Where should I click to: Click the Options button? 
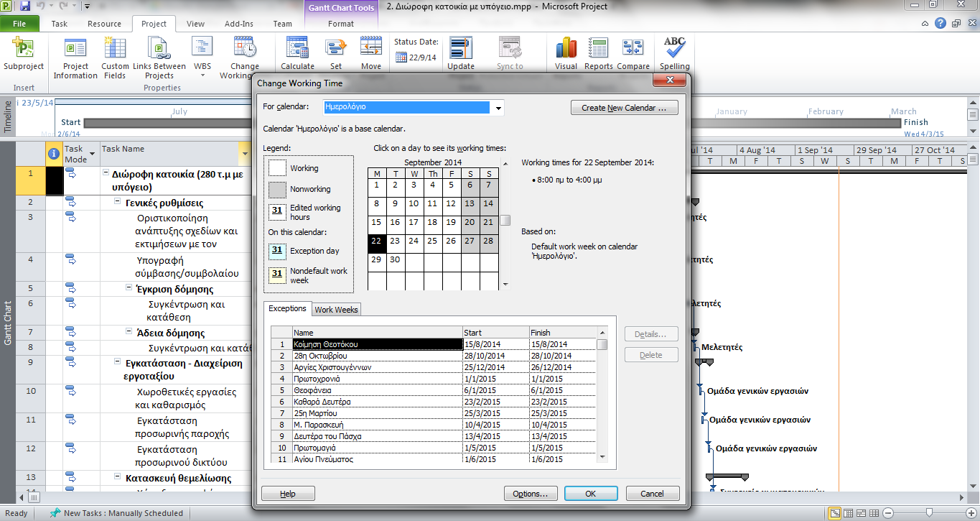pos(531,494)
